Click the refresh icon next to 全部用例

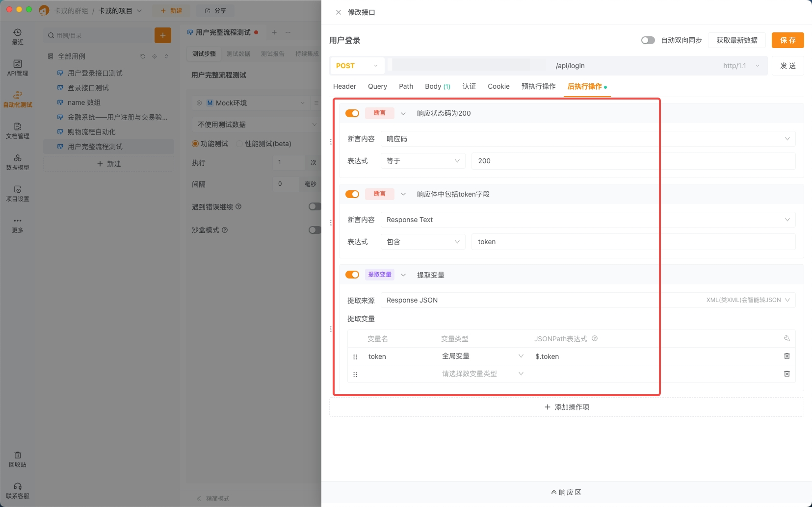click(143, 56)
